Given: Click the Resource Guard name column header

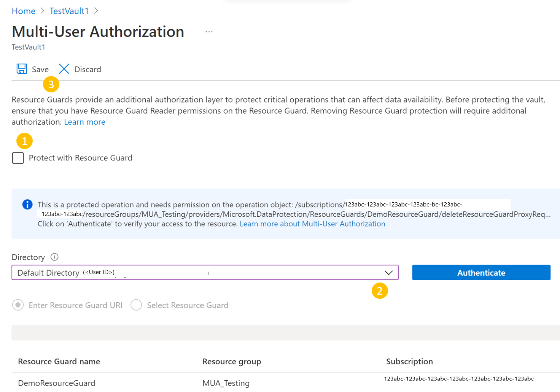Looking at the screenshot, I should [x=59, y=361].
